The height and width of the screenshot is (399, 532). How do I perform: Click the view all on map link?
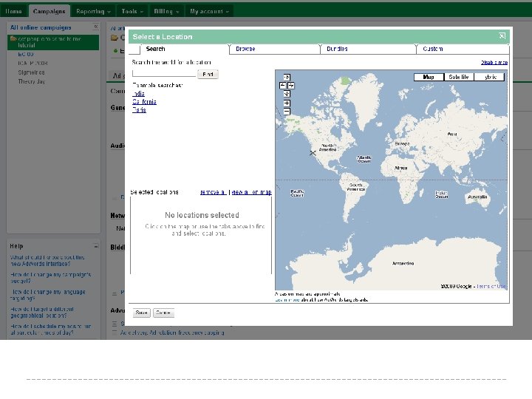[251, 192]
